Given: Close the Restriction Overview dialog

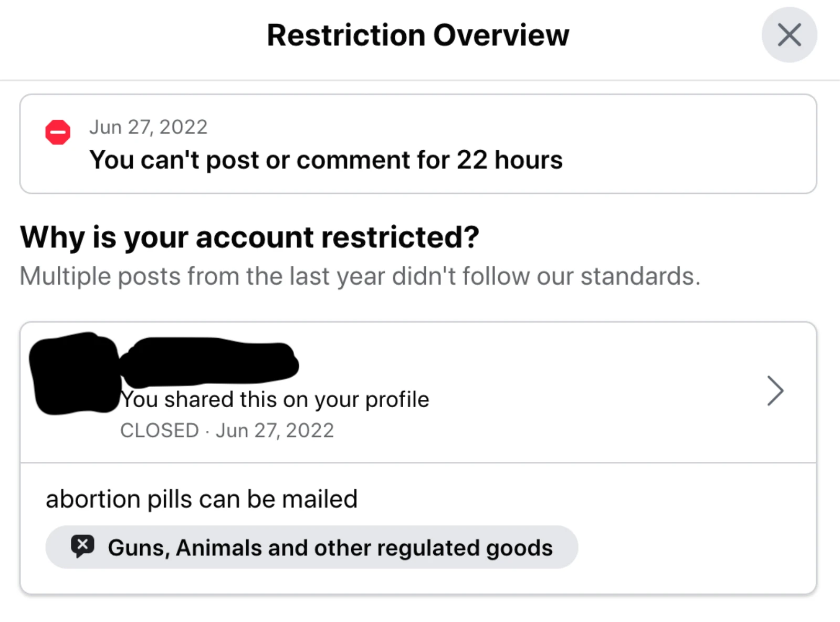Looking at the screenshot, I should click(789, 35).
